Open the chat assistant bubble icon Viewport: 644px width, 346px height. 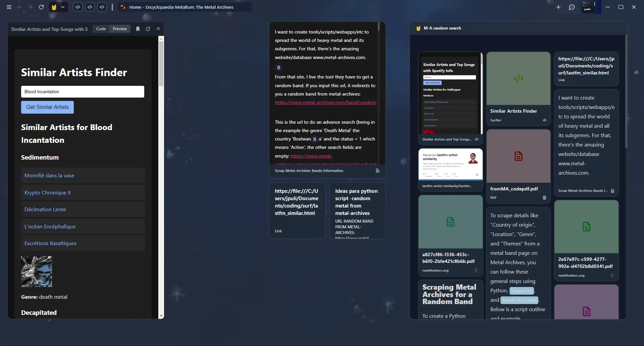click(x=572, y=7)
